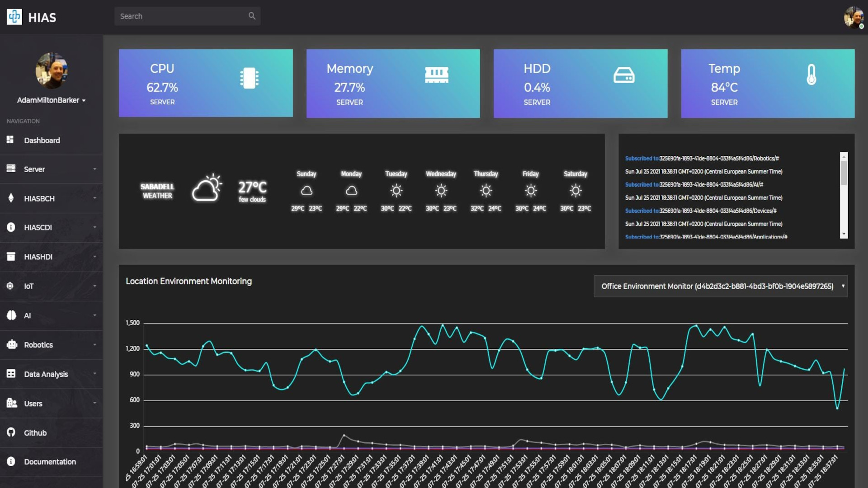Click the Users icon in sidebar
The width and height of the screenshot is (868, 488).
coord(12,403)
